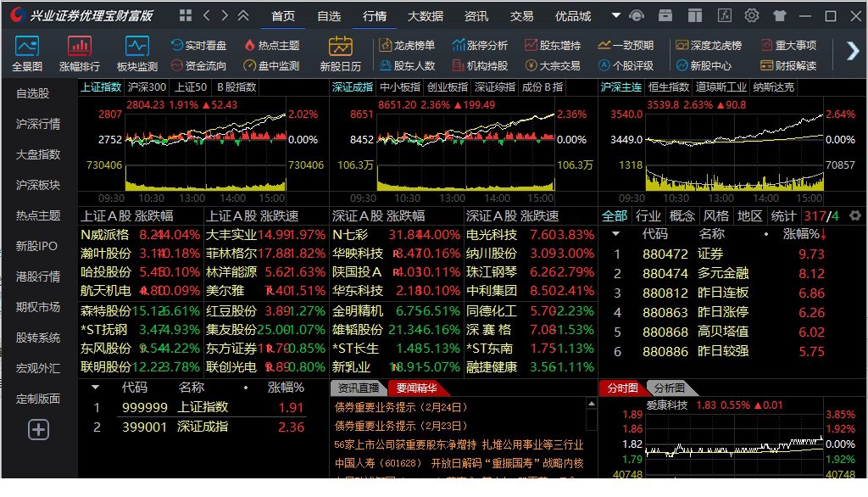Open the skin (shirt) icon
Screen dimensions: 868x497
pos(780,15)
